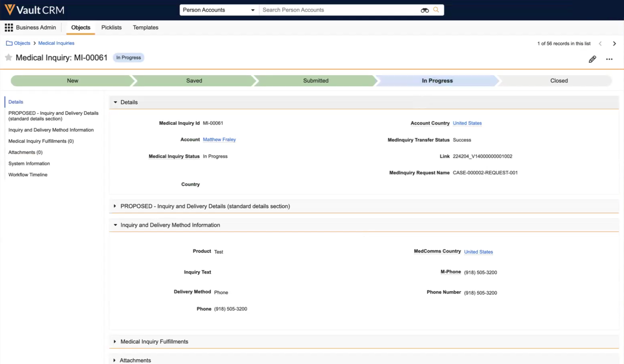
Task: Open the three-dot actions menu
Action: [x=609, y=59]
